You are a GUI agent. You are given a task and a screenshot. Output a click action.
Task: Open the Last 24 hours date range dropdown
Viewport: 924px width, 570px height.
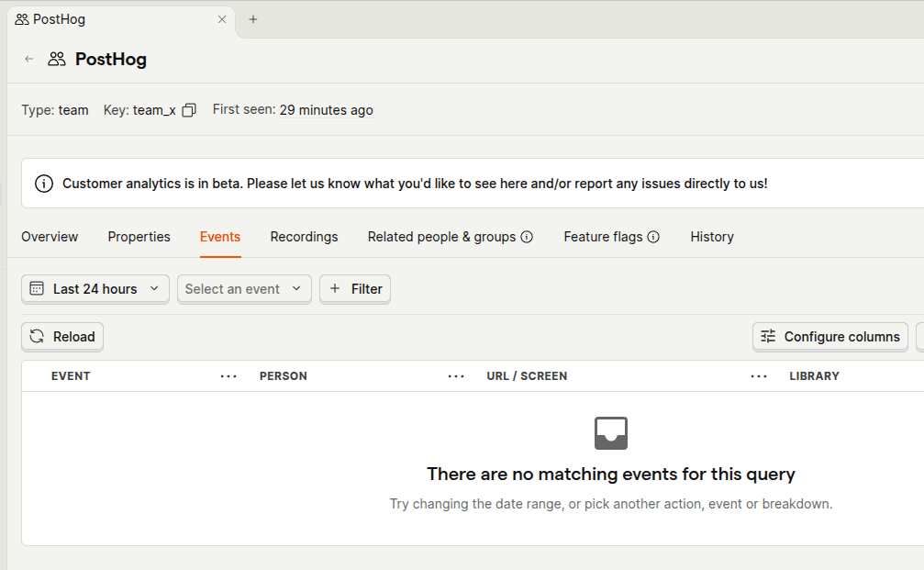(95, 289)
